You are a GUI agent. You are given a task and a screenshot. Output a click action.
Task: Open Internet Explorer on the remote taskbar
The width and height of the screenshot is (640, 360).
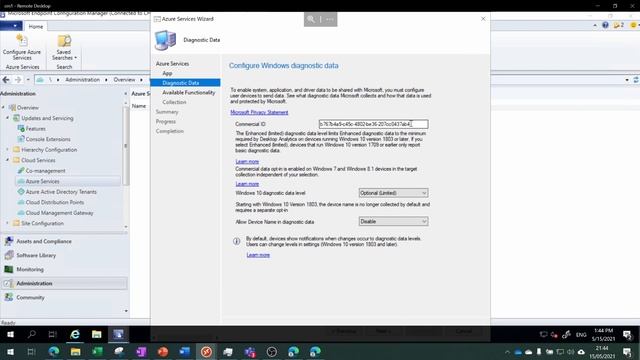point(75,334)
